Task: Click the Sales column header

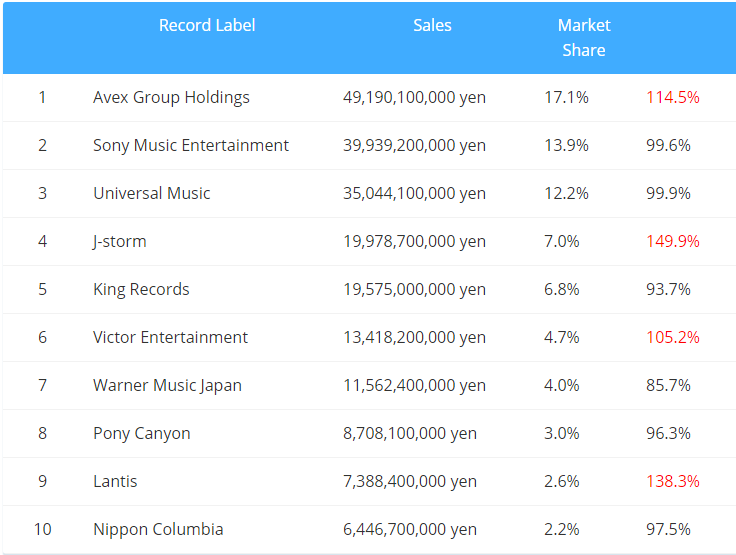Action: point(432,25)
